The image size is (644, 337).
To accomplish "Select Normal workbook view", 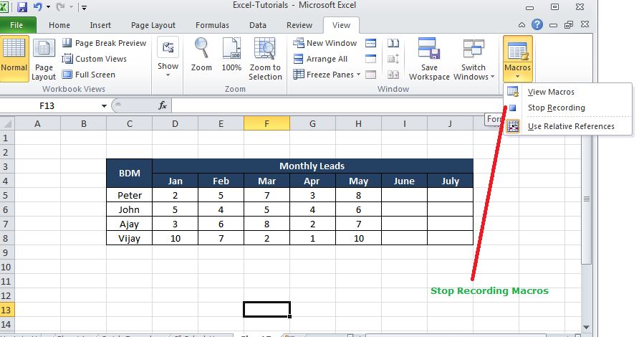I will [x=14, y=58].
